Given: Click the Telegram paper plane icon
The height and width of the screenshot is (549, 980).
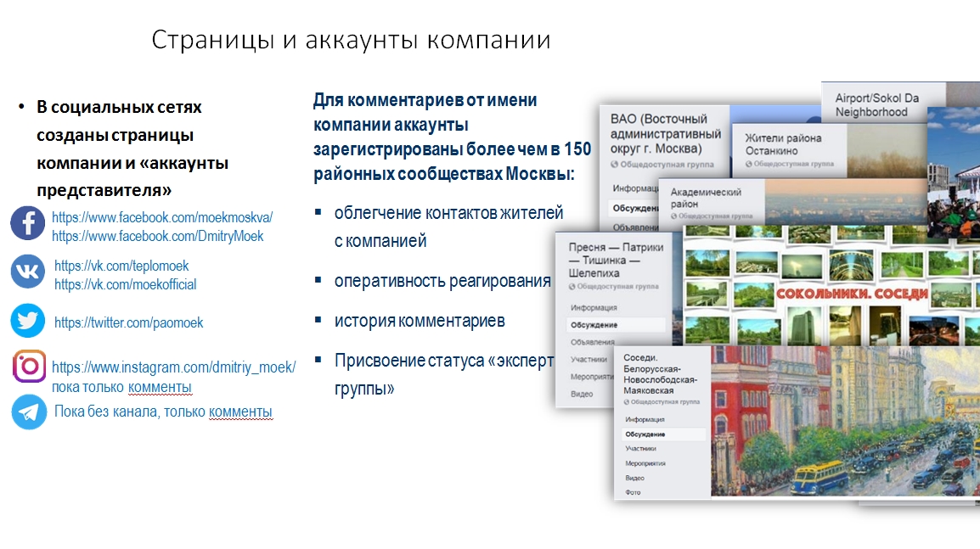Looking at the screenshot, I should pyautogui.click(x=29, y=412).
